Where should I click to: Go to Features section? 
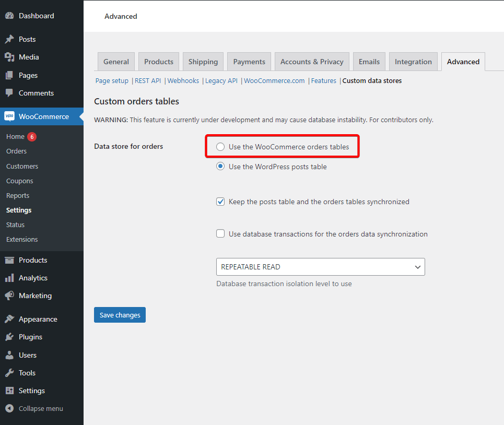[x=324, y=80]
